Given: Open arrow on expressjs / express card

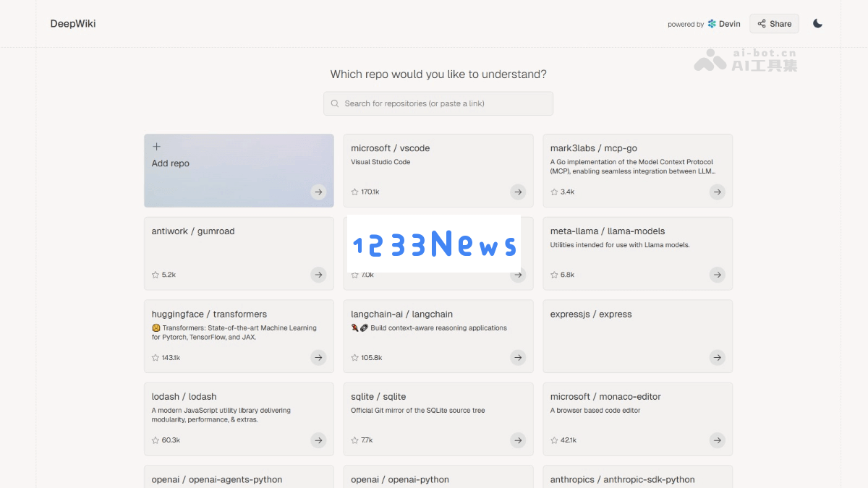Looking at the screenshot, I should (x=717, y=357).
